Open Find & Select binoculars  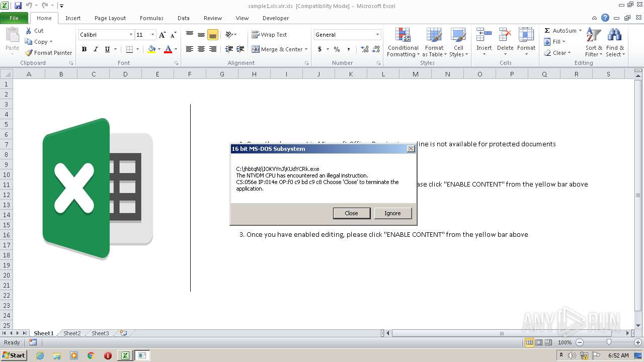(615, 43)
